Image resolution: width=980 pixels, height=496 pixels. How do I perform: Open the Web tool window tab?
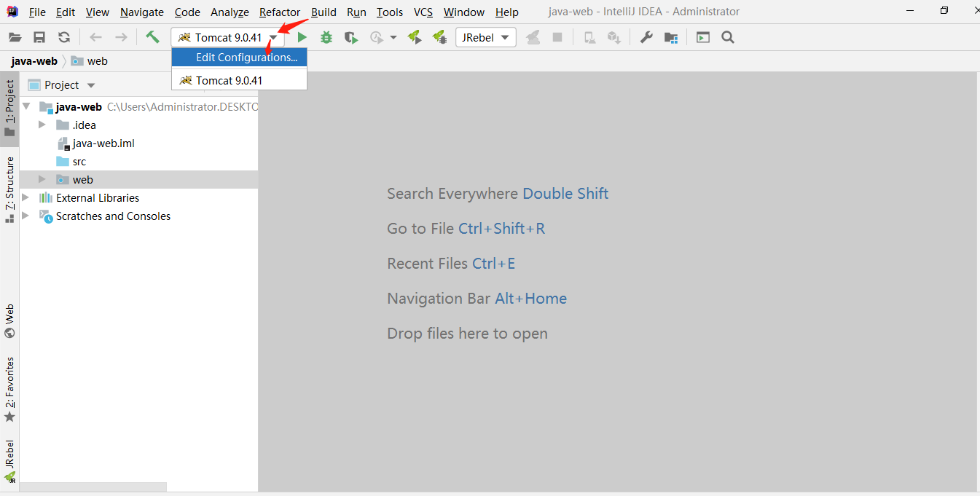pos(9,321)
